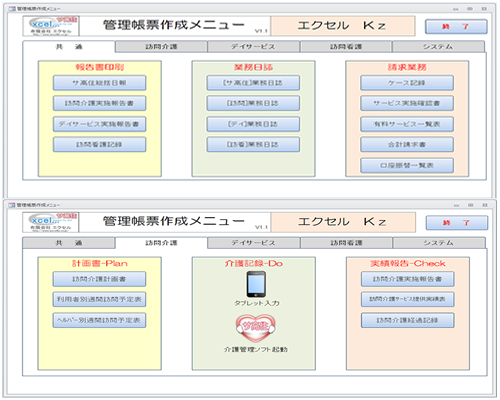
Task: Select the [デイ]業務日誌 button
Action: pyautogui.click(x=253, y=124)
